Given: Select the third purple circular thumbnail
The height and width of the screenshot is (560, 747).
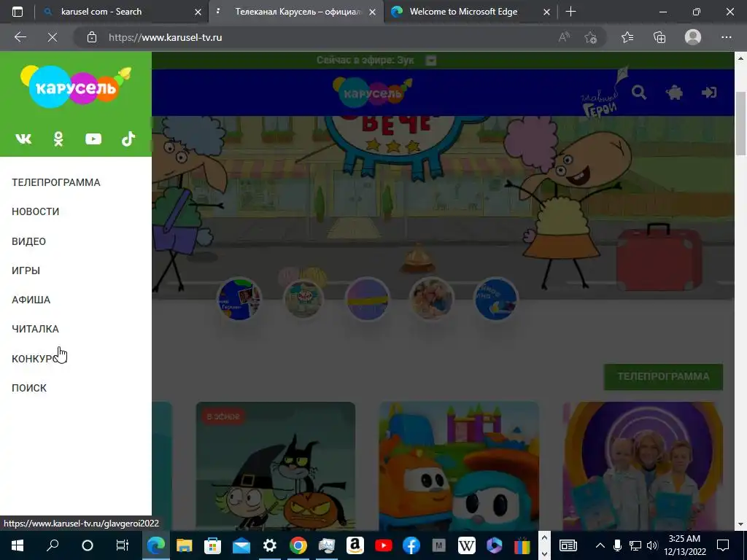Looking at the screenshot, I should coord(368,300).
